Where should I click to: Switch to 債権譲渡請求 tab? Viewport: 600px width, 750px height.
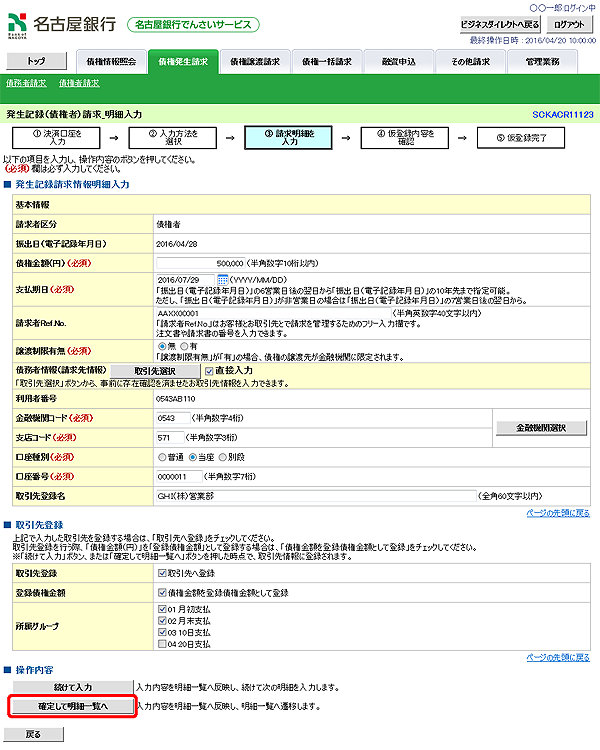[255, 62]
